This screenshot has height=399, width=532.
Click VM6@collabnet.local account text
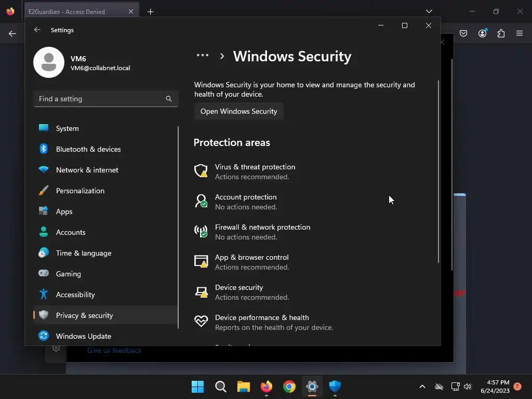[x=100, y=68]
